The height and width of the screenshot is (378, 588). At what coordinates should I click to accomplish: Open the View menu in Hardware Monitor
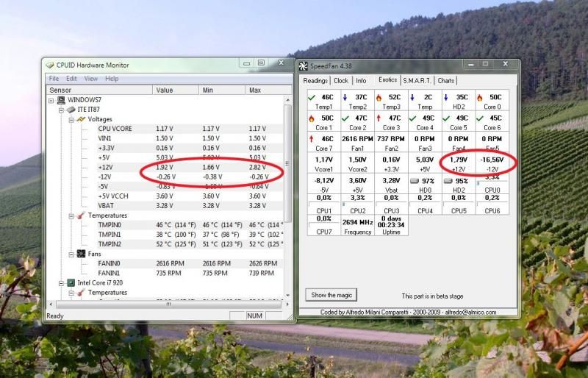pyautogui.click(x=90, y=79)
